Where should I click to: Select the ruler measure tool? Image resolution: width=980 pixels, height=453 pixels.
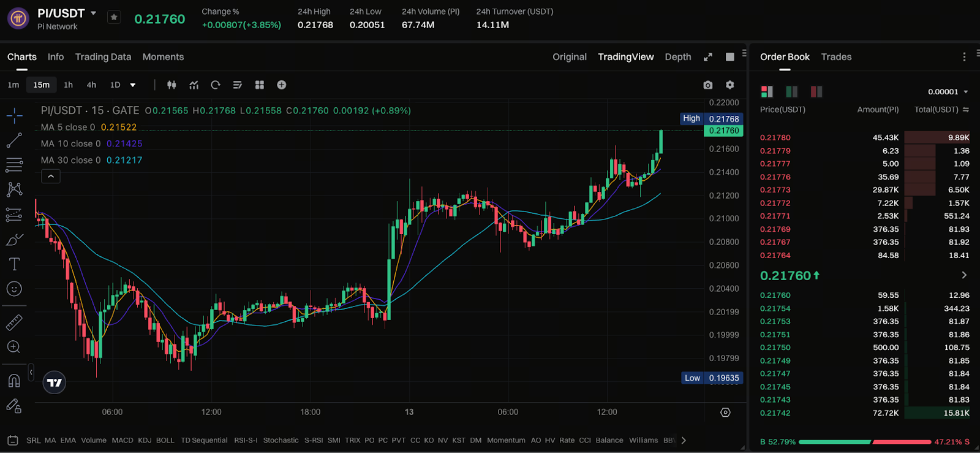(14, 322)
